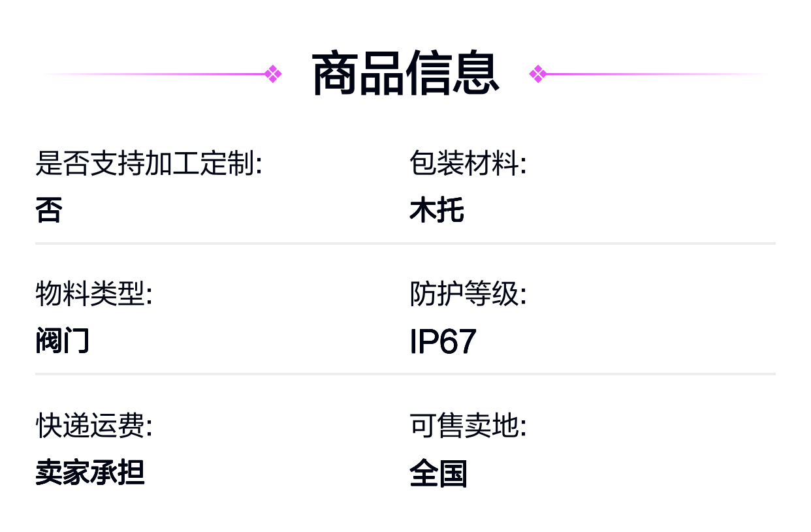811x532 pixels.
Task: Select the 防护等级 label
Action: (468, 294)
